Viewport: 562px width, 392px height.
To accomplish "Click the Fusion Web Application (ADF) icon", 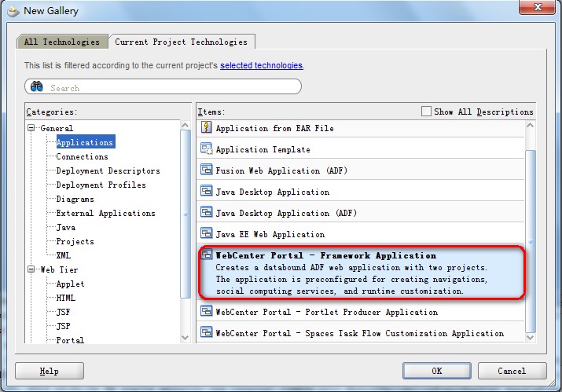I will [206, 170].
